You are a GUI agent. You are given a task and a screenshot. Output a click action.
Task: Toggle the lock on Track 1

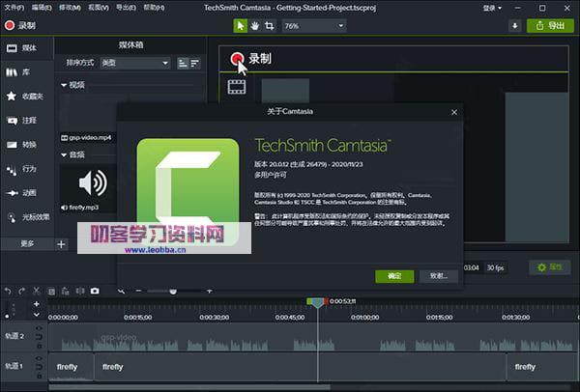(x=39, y=377)
